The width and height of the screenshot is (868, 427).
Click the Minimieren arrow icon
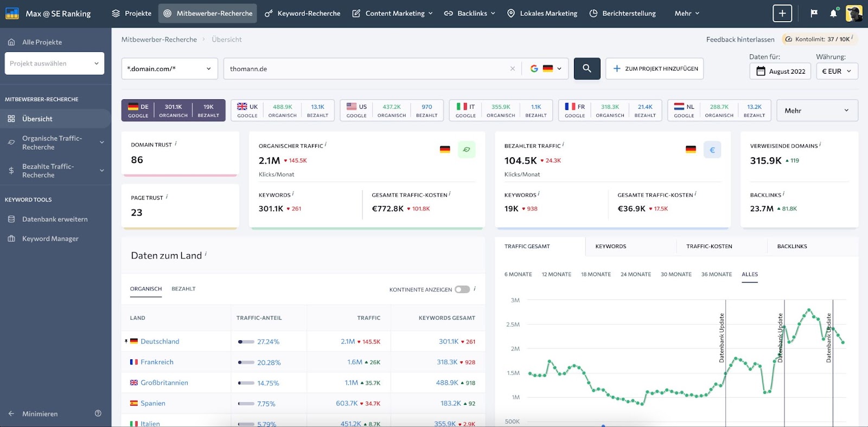pos(11,413)
